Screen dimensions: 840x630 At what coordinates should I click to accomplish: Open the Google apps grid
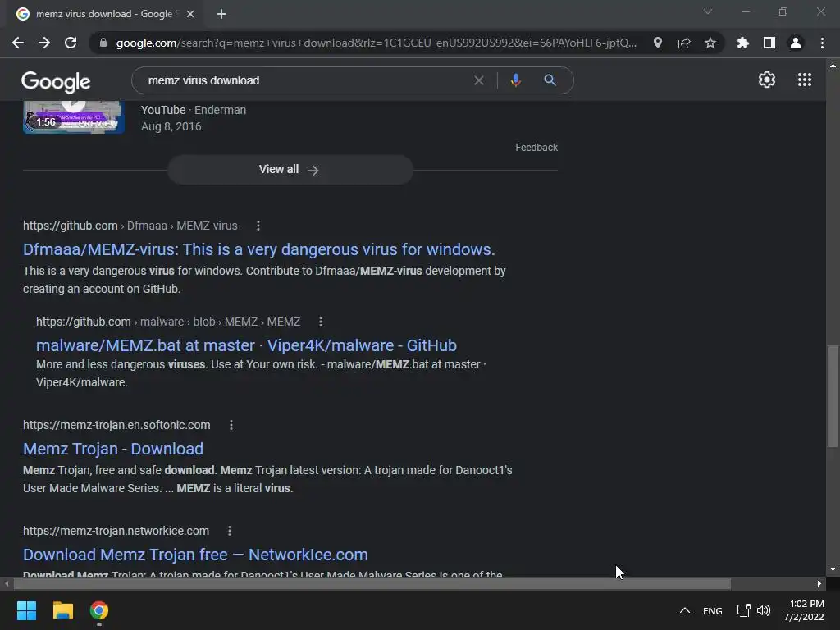[805, 80]
